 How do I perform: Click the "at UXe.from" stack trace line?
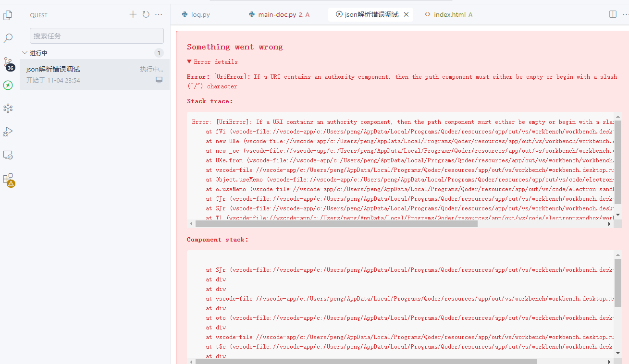tap(410, 160)
